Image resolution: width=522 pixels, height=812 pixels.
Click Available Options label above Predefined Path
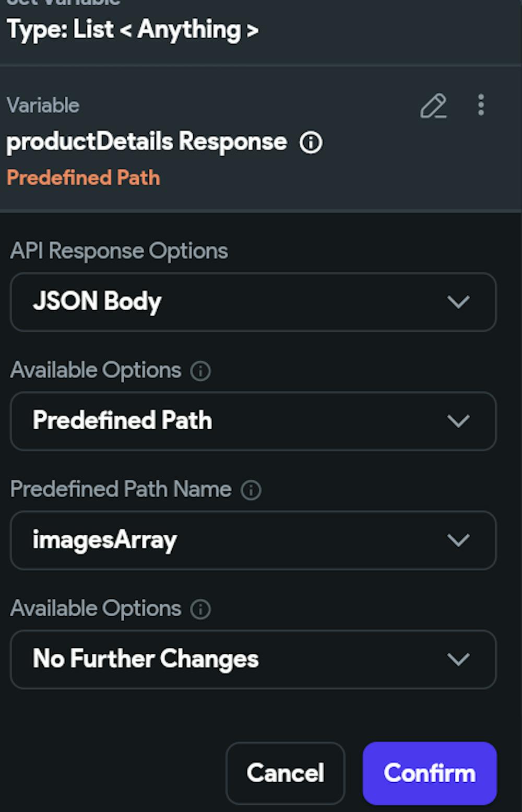[x=96, y=371]
